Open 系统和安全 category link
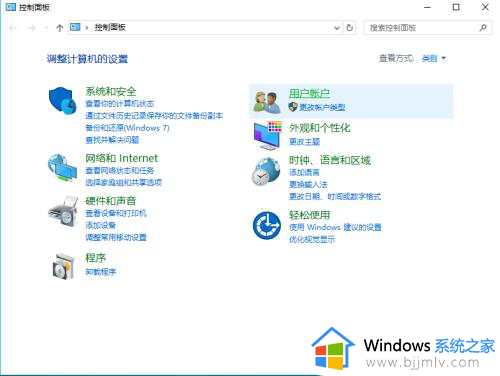The height and width of the screenshot is (376, 500). [111, 91]
